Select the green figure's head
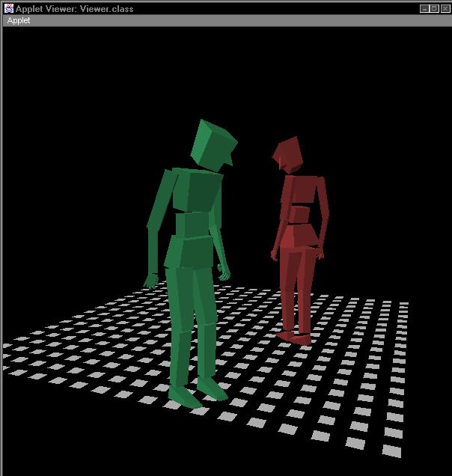 point(213,144)
